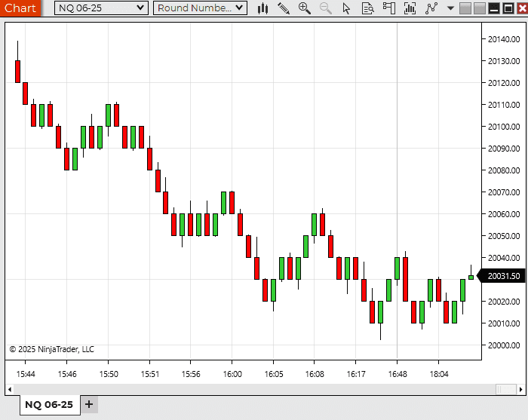Select the drawing tools pencil icon
528x420 pixels.
coord(284,8)
